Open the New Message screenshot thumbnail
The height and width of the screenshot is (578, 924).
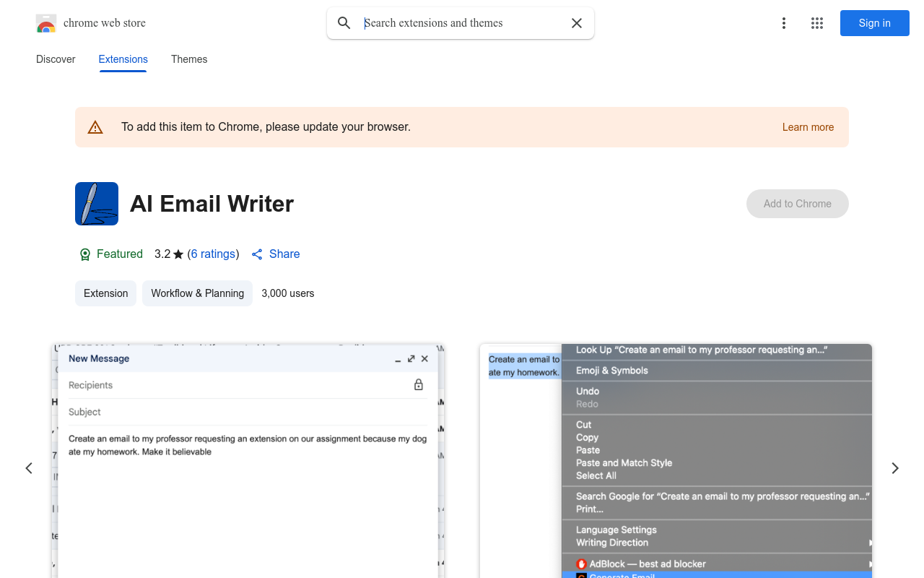coord(248,461)
